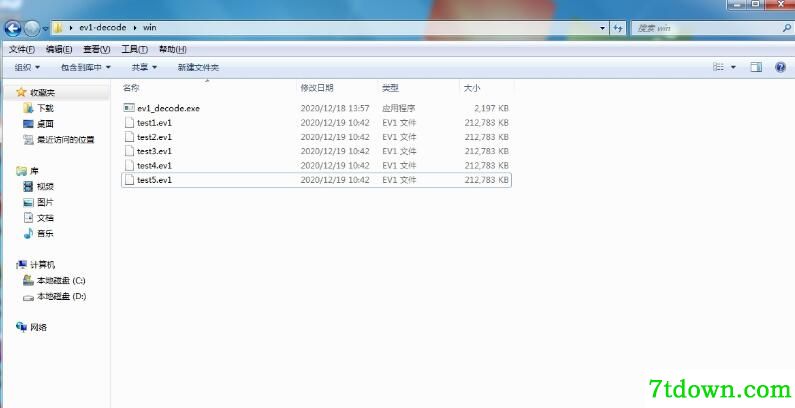The image size is (795, 408).
Task: Open help with the question mark icon
Action: pos(780,67)
